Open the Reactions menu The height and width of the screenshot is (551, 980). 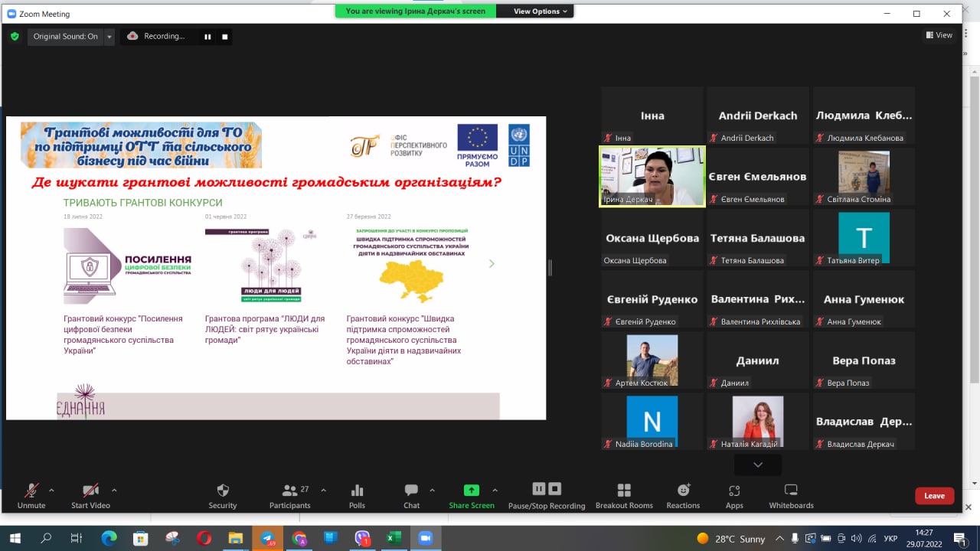point(683,495)
